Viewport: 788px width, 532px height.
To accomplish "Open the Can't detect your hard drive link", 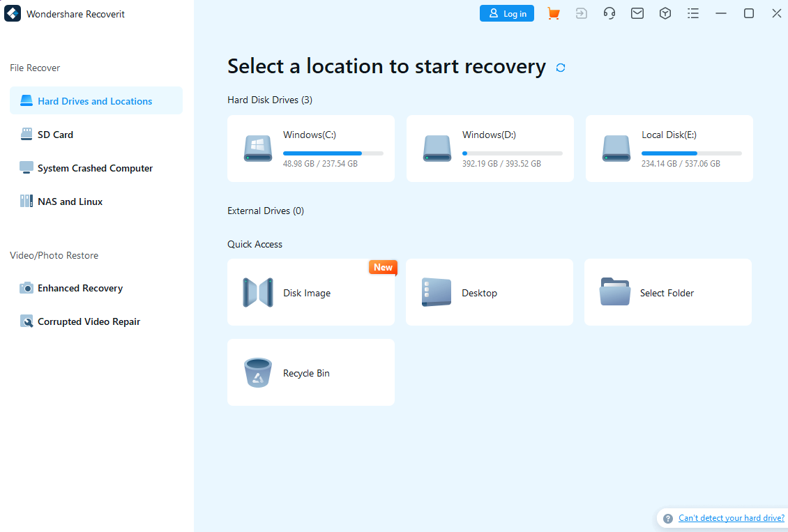I will click(731, 517).
